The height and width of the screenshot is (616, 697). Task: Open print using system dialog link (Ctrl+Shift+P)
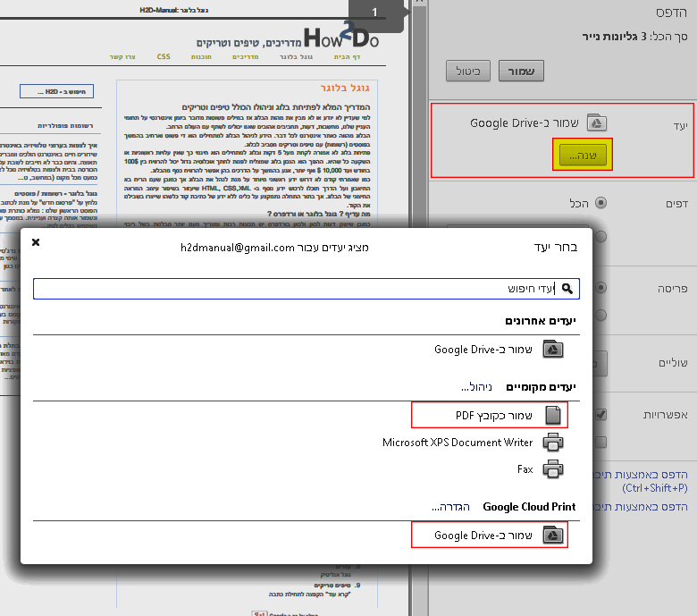point(642,481)
